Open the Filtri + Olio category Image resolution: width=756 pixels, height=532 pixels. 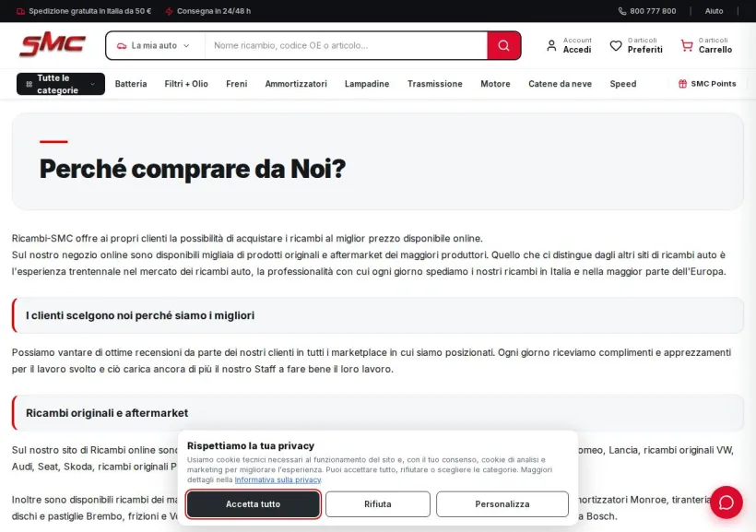click(x=186, y=84)
